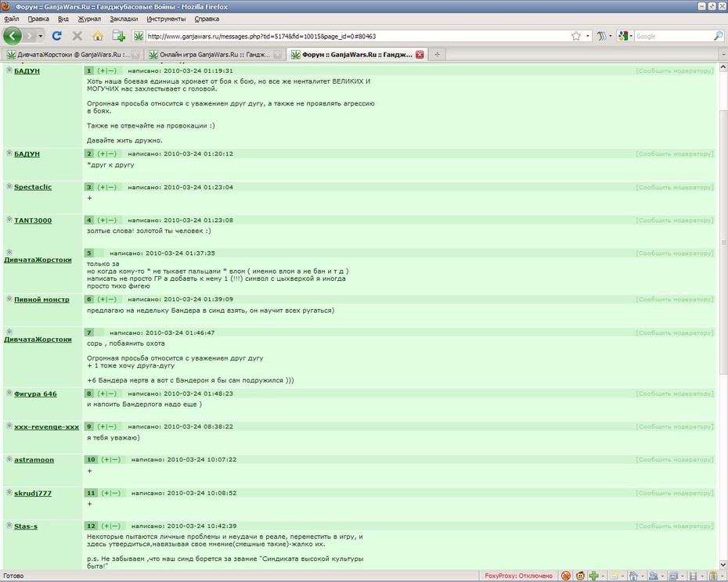Viewport: 728px width, 582px height.
Task: Click the user icon beside Пивной монстр
Action: (x=9, y=298)
